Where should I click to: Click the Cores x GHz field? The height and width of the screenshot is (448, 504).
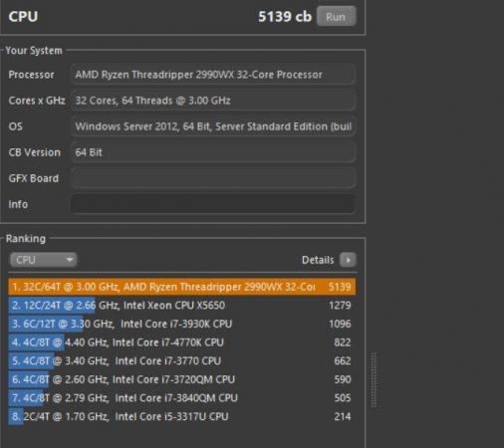[x=213, y=101]
